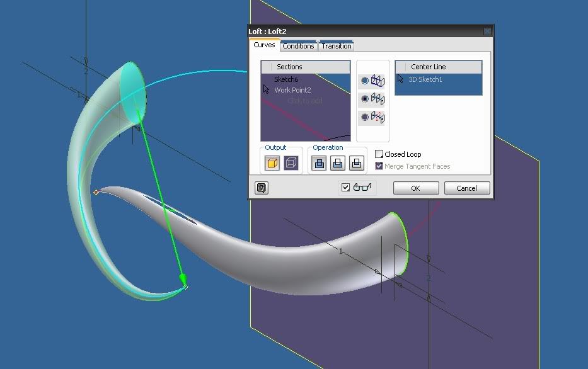
Task: Open help via the bottom-left dialog icon
Action: [261, 188]
